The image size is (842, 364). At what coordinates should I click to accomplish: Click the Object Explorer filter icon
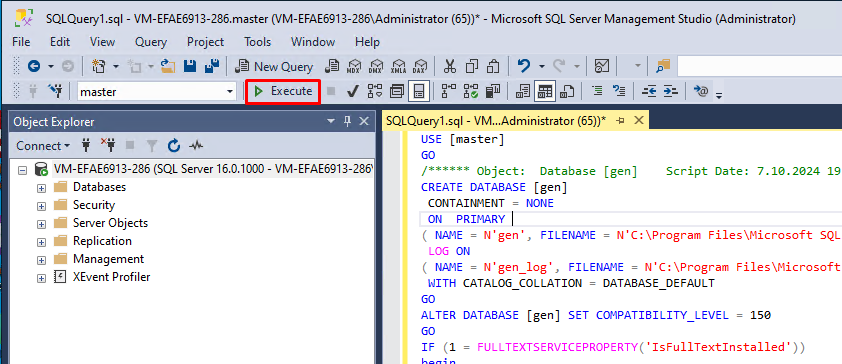[152, 145]
